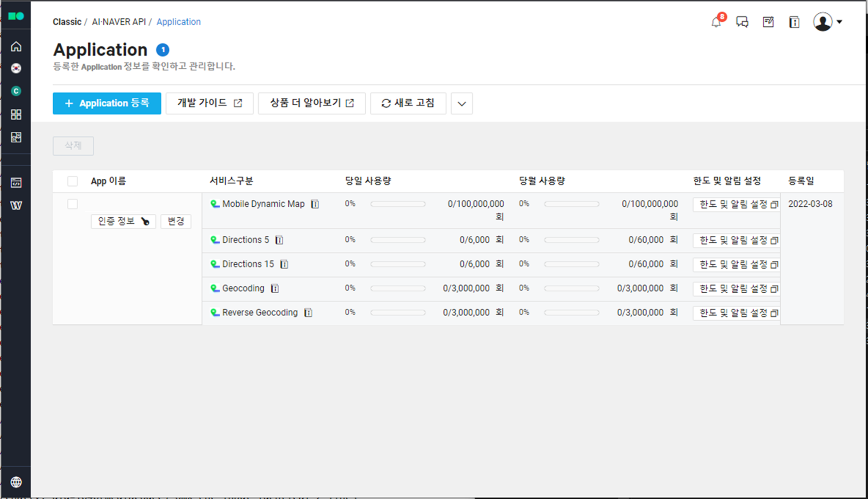Click the Korean flag region icon
Screen dimensions: 868x499
click(16, 68)
